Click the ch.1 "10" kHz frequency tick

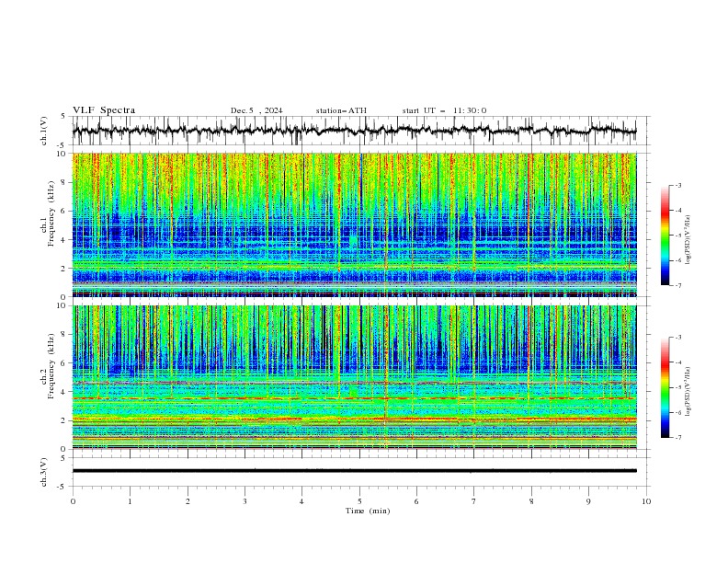[x=63, y=154]
